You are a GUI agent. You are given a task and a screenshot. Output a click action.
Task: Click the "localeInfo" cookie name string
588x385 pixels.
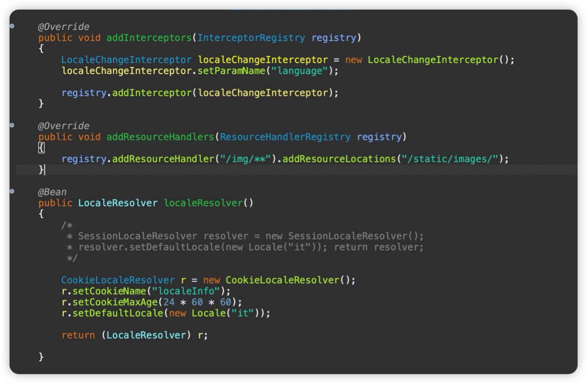186,291
